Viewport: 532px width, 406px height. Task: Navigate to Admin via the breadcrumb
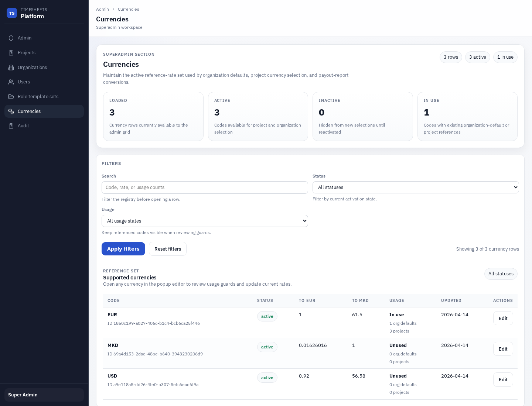[x=102, y=9]
